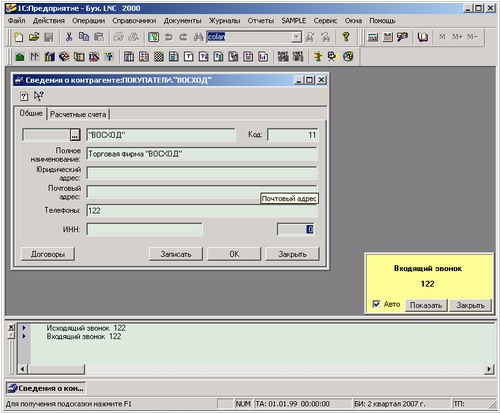Open the Помощь menu
This screenshot has height=413, width=500.
[x=382, y=21]
